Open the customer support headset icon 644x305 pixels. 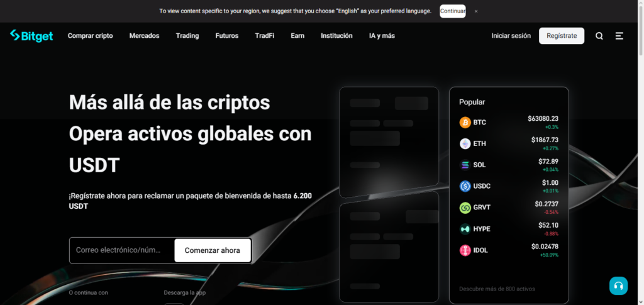click(618, 286)
